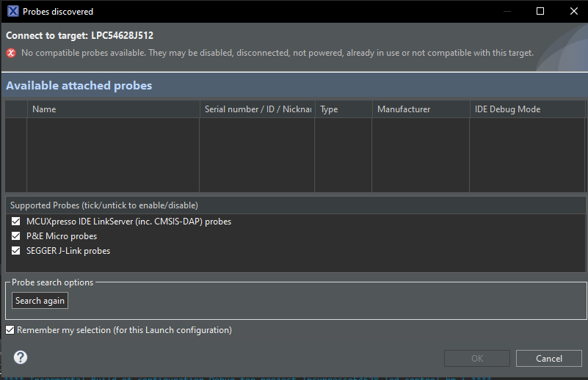Click the Type column header
This screenshot has width=588, height=380.
pyautogui.click(x=344, y=109)
